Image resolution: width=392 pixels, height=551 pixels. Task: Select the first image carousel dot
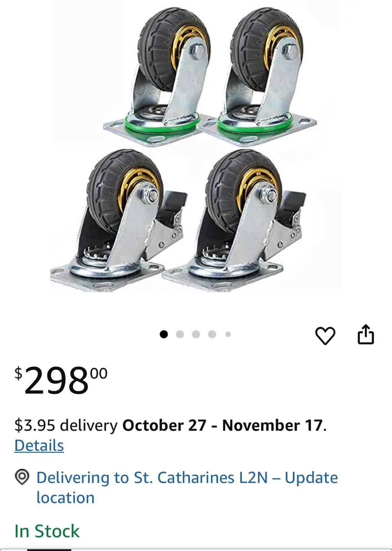tap(164, 334)
